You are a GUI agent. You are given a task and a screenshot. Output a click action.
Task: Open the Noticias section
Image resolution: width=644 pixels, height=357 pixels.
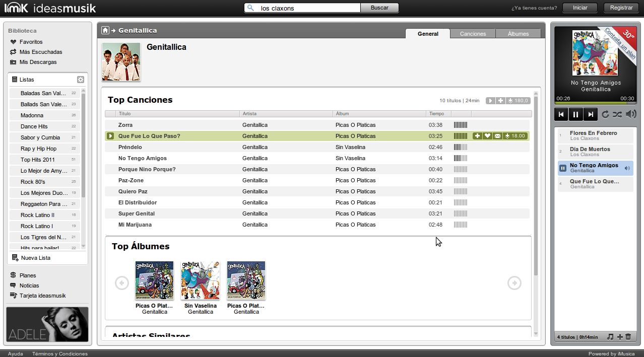coord(25,285)
